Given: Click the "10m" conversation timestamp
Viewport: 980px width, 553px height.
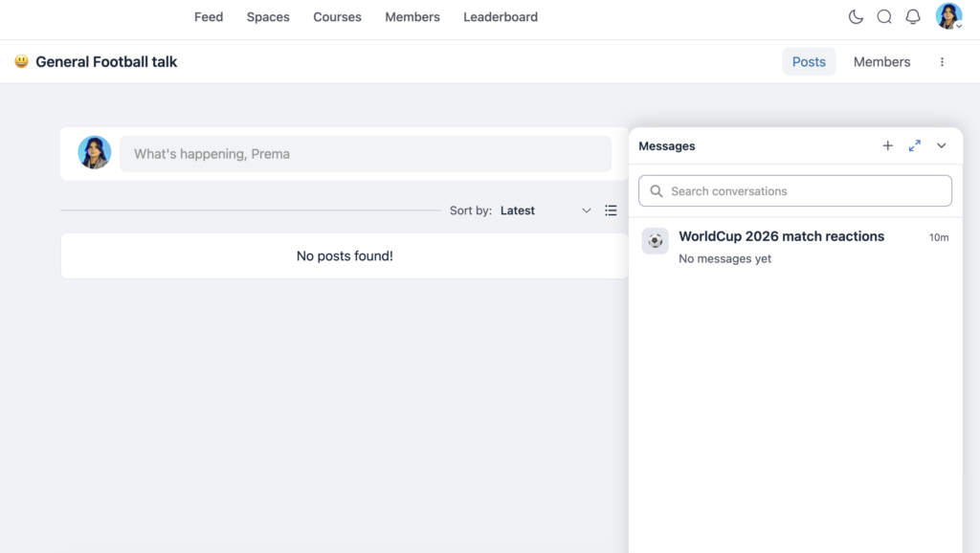Looking at the screenshot, I should 939,237.
